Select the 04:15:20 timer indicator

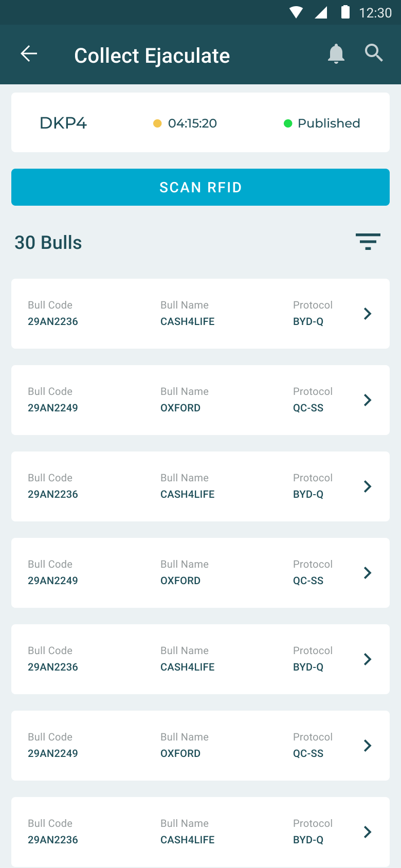pyautogui.click(x=185, y=123)
